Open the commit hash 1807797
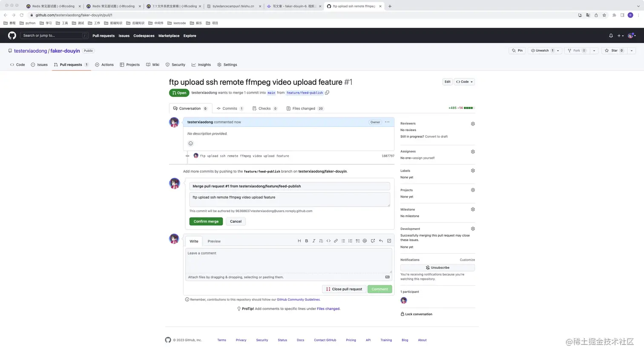 (388, 156)
